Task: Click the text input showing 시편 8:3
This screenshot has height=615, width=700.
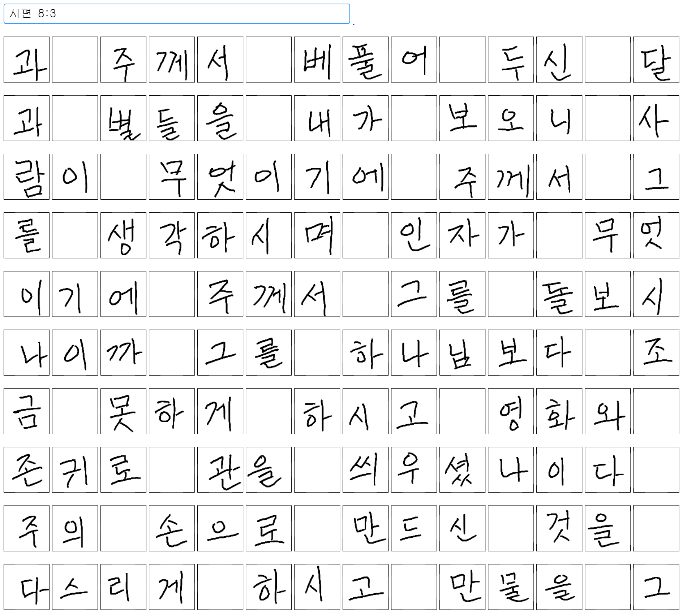Action: click(x=176, y=14)
